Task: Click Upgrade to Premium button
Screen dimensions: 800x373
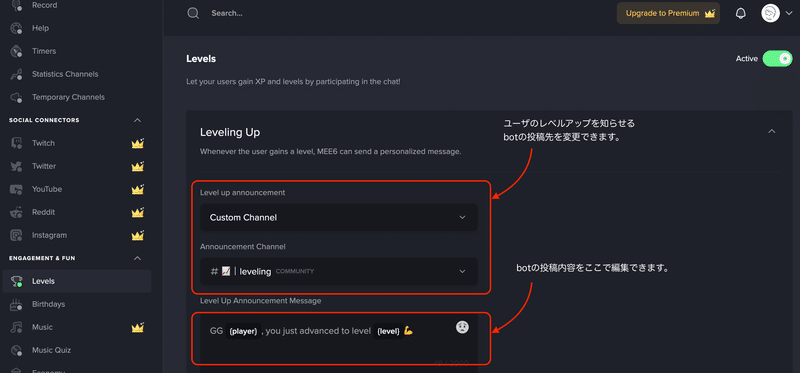Action: tap(668, 13)
